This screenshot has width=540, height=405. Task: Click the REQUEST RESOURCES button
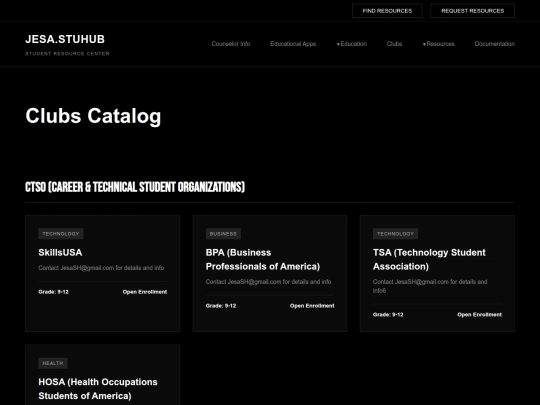pyautogui.click(x=472, y=11)
